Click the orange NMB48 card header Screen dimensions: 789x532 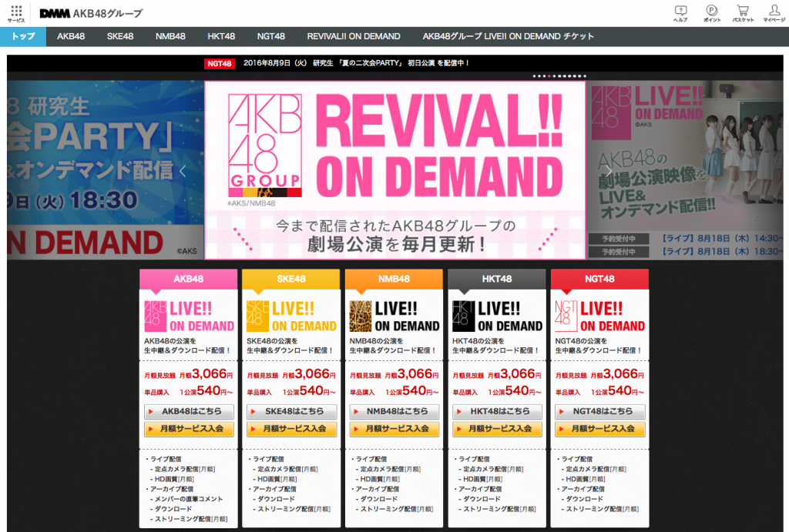coord(394,279)
